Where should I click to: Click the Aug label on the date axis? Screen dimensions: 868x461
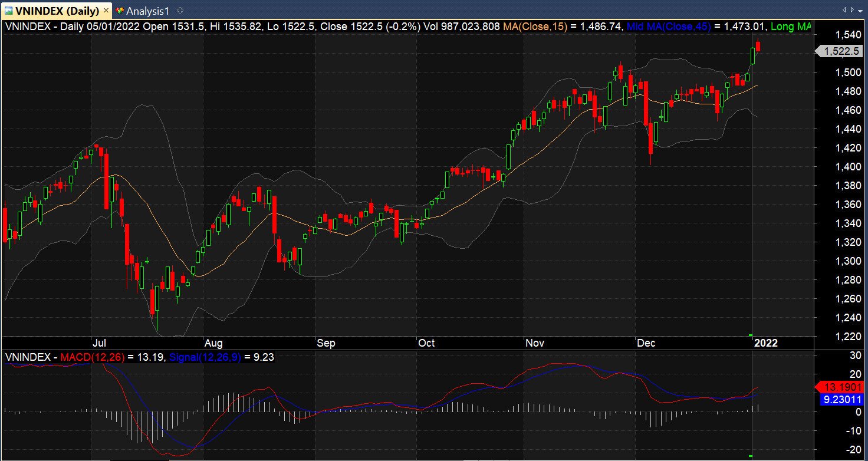pos(213,343)
